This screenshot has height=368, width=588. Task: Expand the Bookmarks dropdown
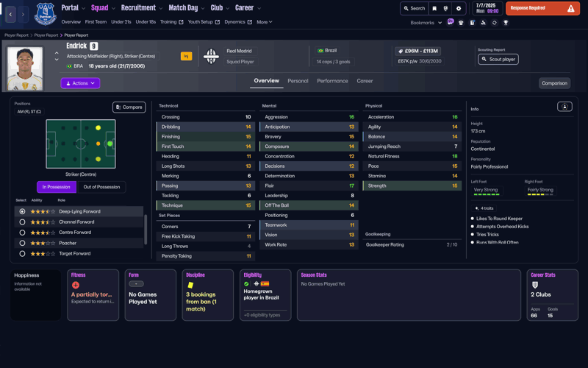426,23
